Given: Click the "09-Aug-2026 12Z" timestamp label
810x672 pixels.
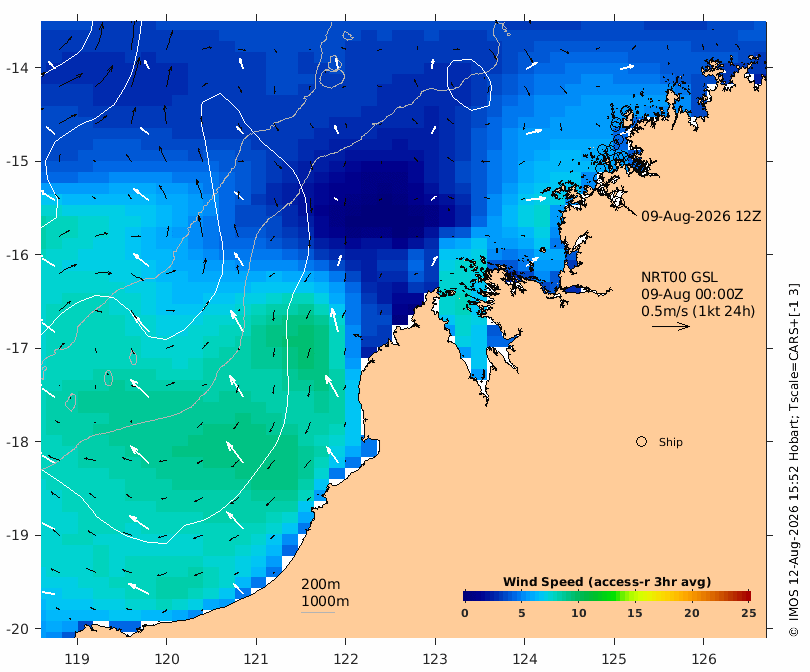Looking at the screenshot, I should point(701,216).
